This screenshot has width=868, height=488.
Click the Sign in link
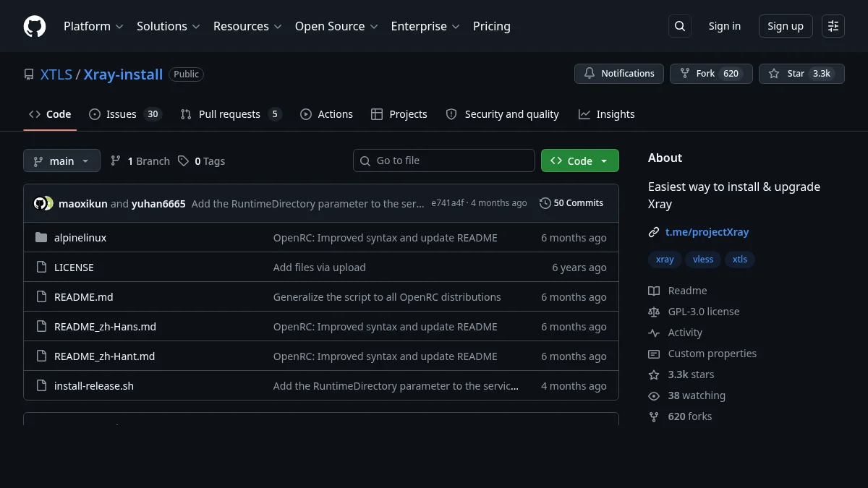725,26
